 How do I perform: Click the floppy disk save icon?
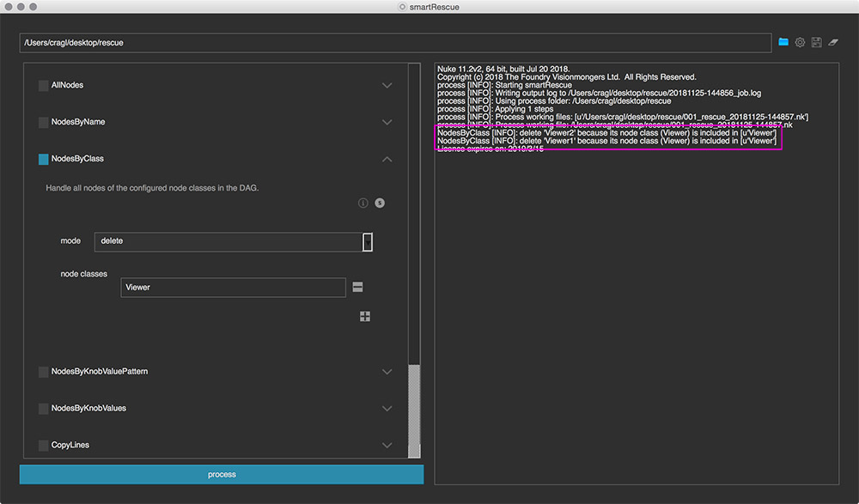[x=816, y=42]
